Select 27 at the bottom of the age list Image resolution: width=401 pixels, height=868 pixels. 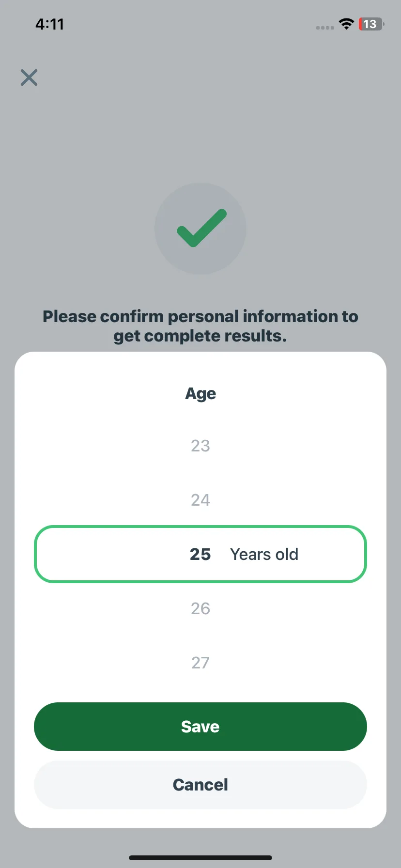pos(200,663)
